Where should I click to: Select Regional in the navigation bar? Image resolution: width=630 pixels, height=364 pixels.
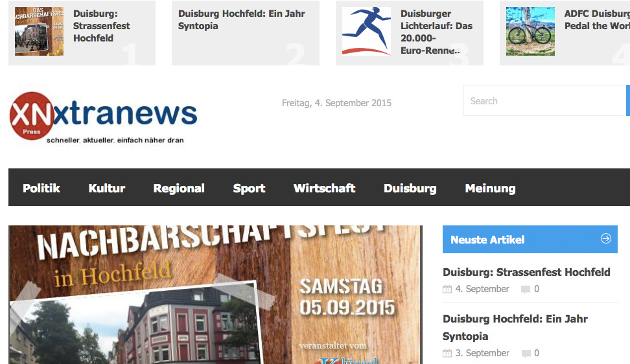tap(179, 188)
